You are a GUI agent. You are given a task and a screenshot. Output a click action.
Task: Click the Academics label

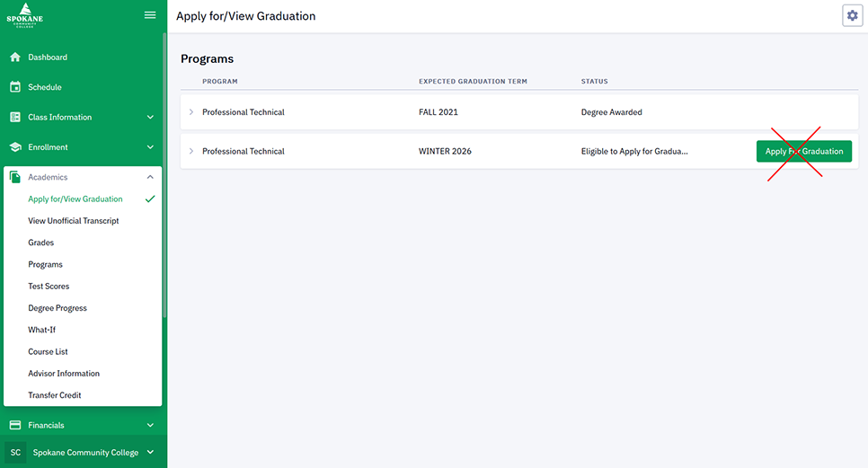coord(49,177)
